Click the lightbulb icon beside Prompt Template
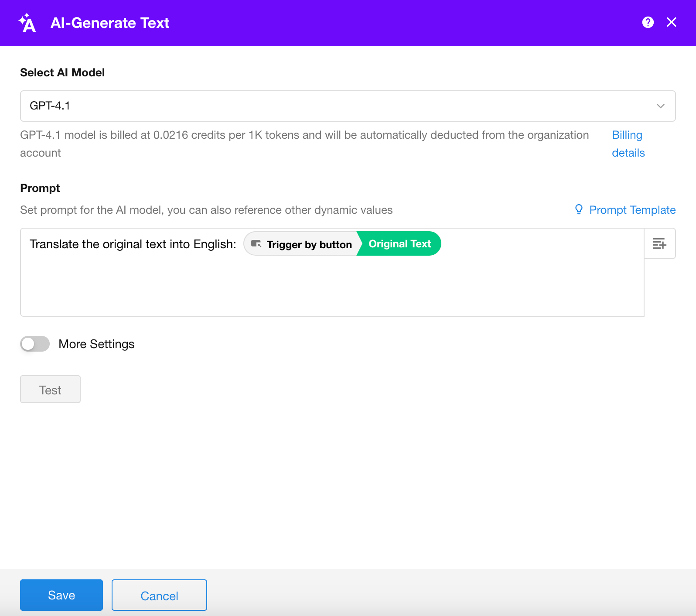The width and height of the screenshot is (696, 616). (x=579, y=209)
